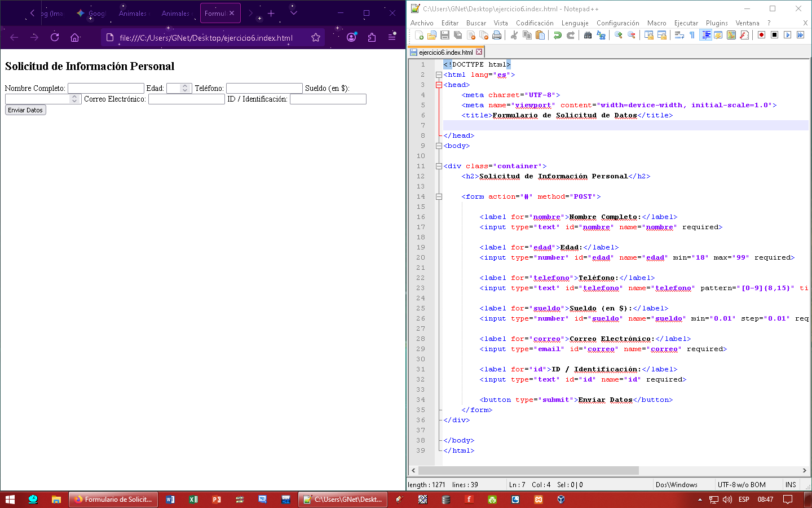Collapse the form element fold marker
Screen dimensions: 812x508
[x=439, y=197]
